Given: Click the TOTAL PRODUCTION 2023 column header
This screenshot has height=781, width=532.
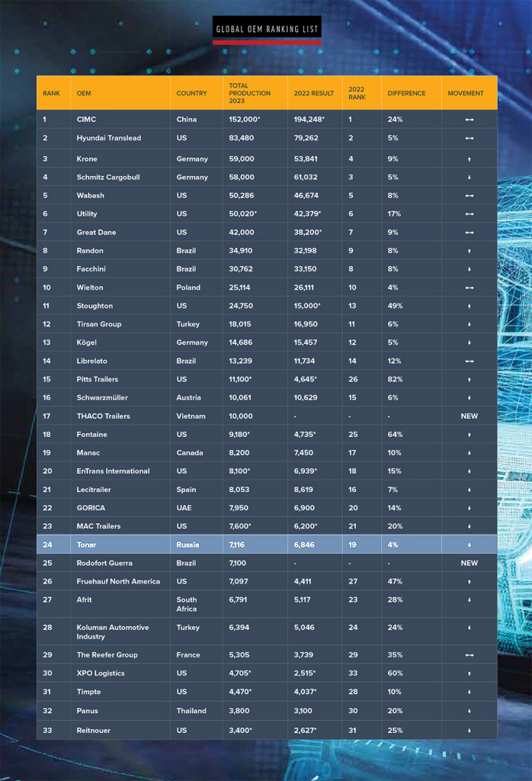Looking at the screenshot, I should (249, 93).
